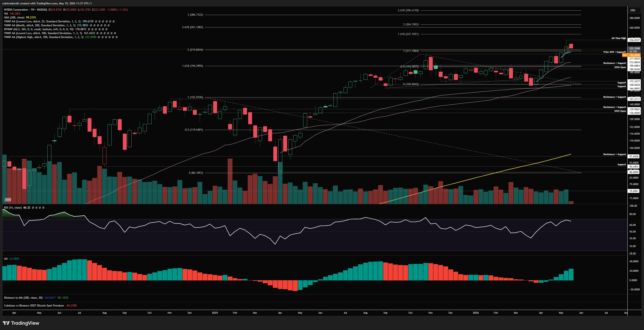Screen dimensions: 644x330
Task: Click the -69.2300 premium value
Action: coord(71,306)
